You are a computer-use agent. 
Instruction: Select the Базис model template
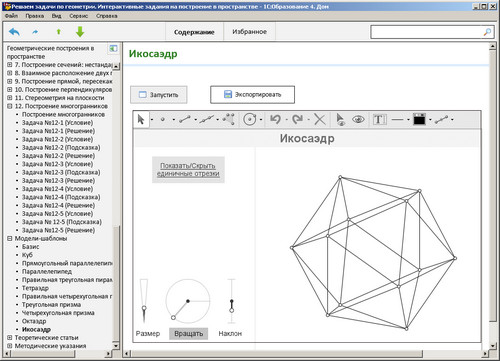[x=31, y=247]
